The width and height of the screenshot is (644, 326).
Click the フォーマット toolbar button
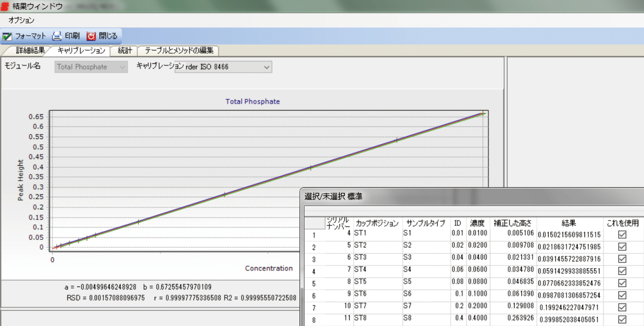[24, 36]
